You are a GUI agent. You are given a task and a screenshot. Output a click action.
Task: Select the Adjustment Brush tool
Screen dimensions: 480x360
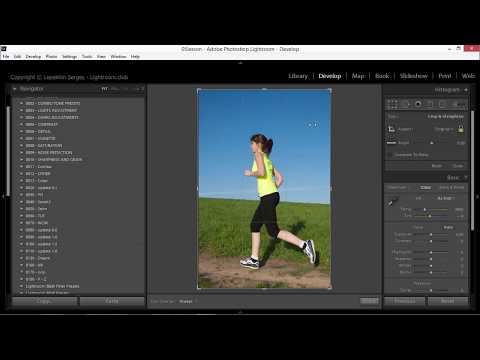point(457,104)
